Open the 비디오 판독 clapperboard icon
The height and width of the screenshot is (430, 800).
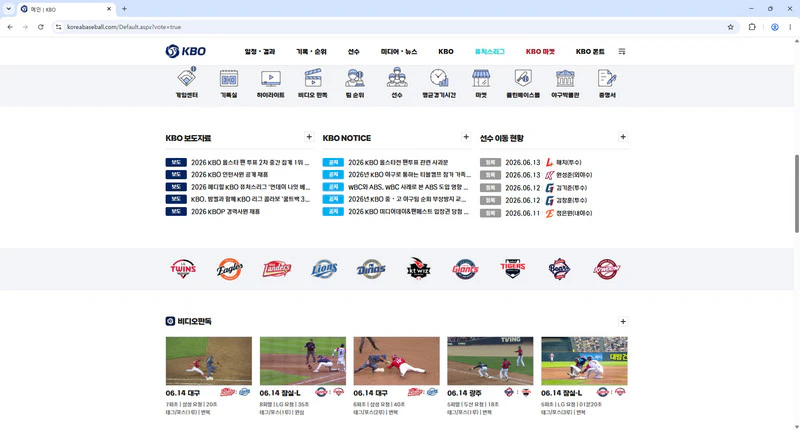313,79
